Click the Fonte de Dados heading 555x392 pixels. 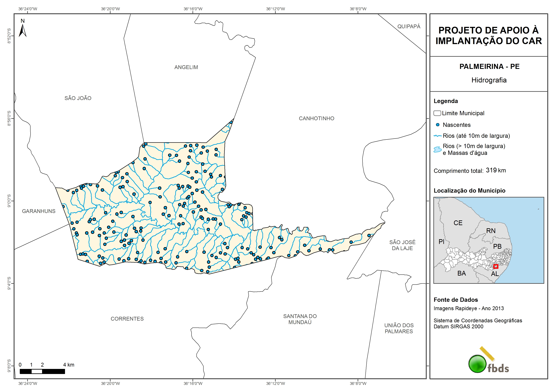(x=456, y=300)
